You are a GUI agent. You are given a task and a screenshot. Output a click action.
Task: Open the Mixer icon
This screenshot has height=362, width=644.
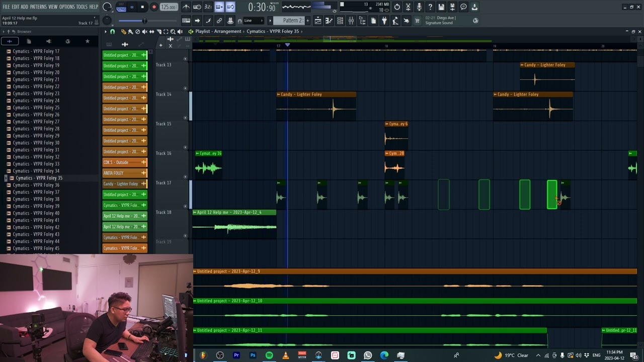coord(351,21)
